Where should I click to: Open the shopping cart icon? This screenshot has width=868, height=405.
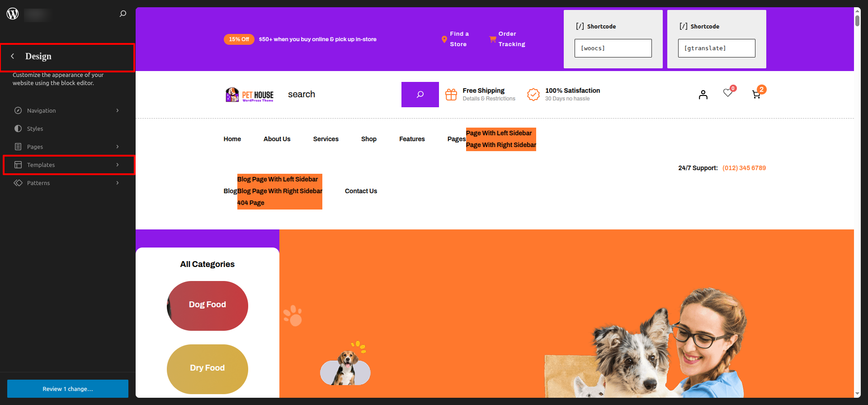pyautogui.click(x=756, y=94)
